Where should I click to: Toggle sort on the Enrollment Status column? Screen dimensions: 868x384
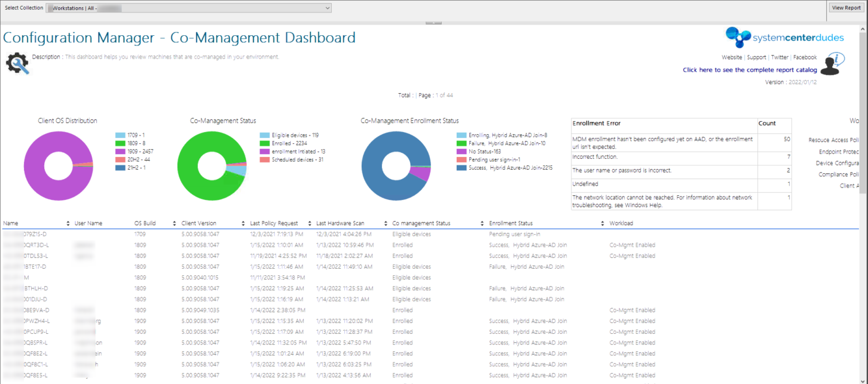[x=602, y=223]
